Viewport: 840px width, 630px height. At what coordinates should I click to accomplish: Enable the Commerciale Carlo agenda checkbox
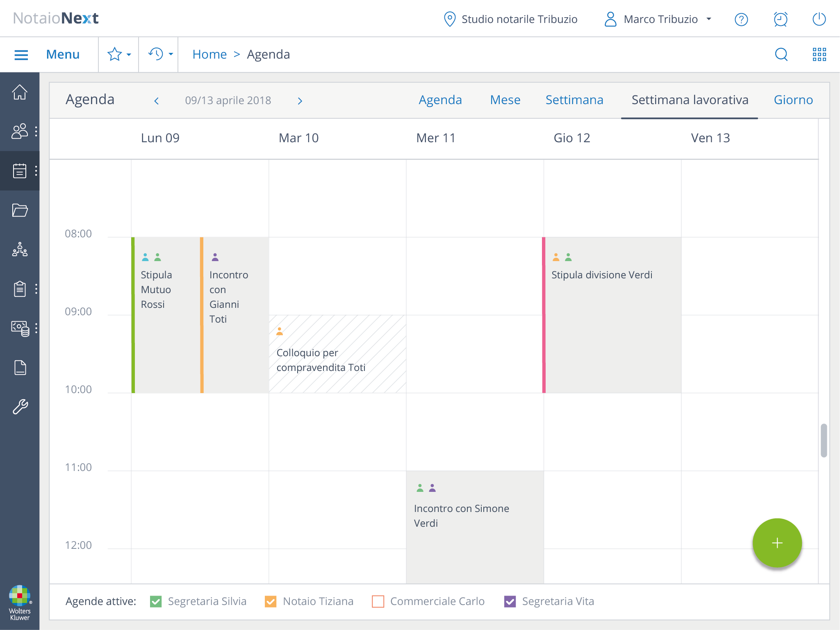378,601
